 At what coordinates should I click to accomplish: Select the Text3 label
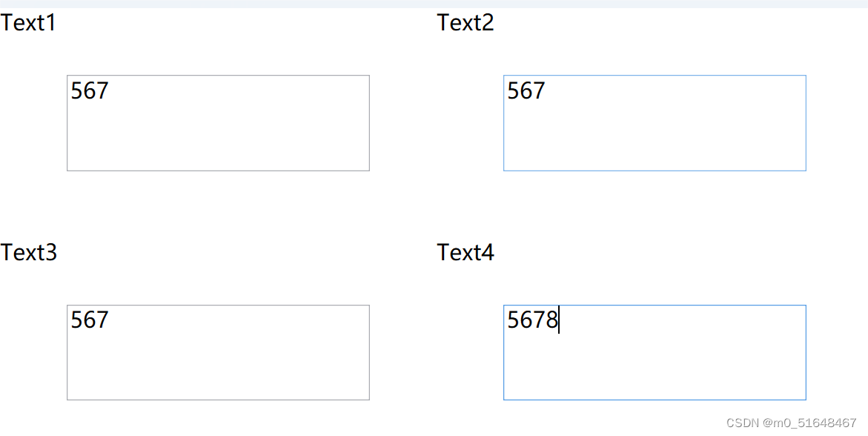click(28, 252)
